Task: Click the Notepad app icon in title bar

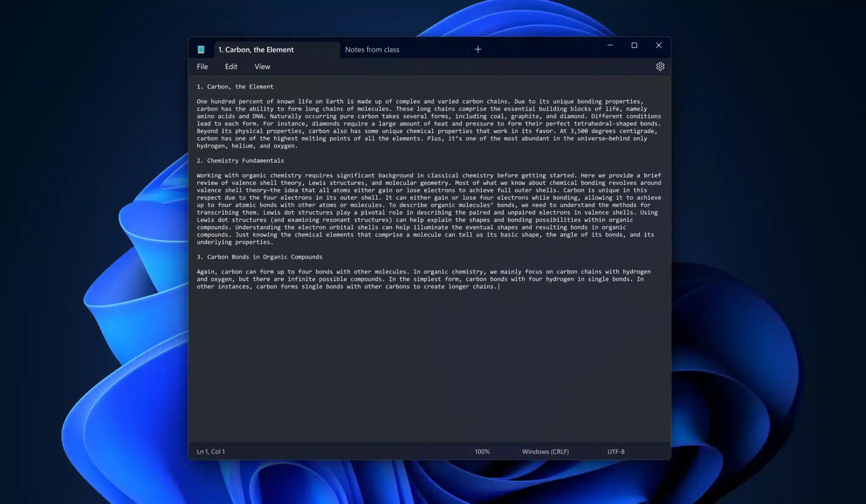Action: point(201,49)
